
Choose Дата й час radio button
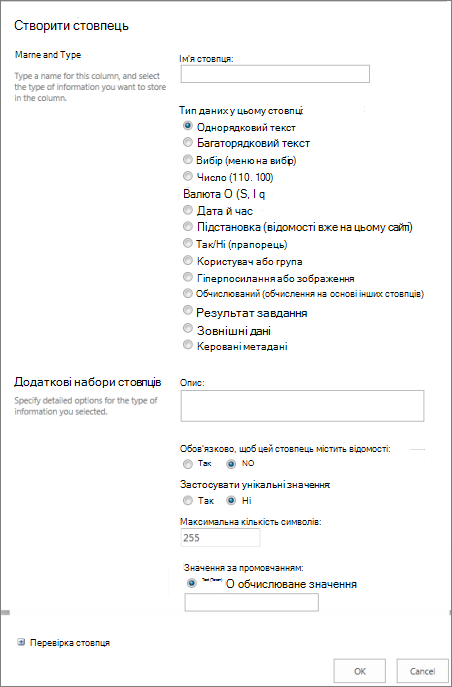click(x=188, y=210)
